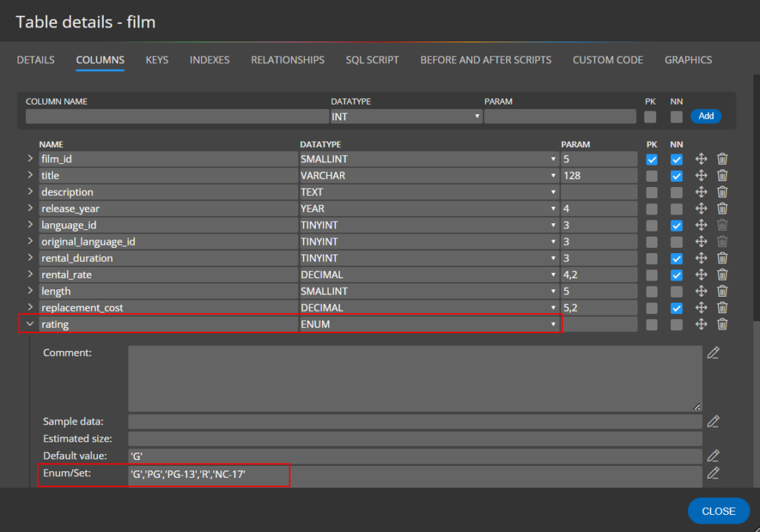760x532 pixels.
Task: Expand the release_year column details
Action: click(30, 208)
